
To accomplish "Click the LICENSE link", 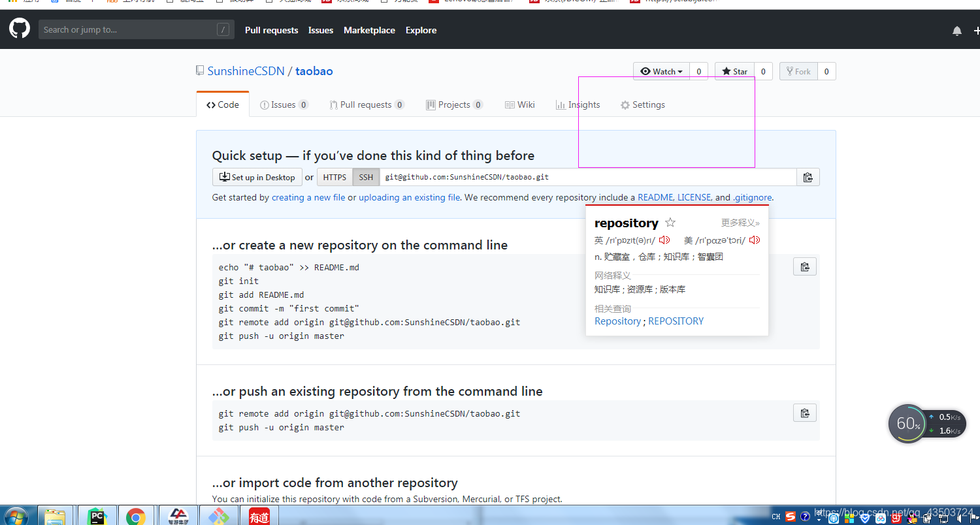I will tap(694, 197).
